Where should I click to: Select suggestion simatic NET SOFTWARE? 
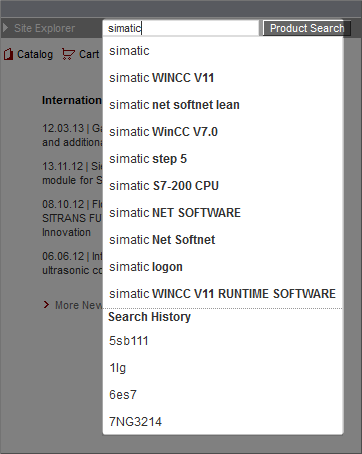[x=223, y=213]
